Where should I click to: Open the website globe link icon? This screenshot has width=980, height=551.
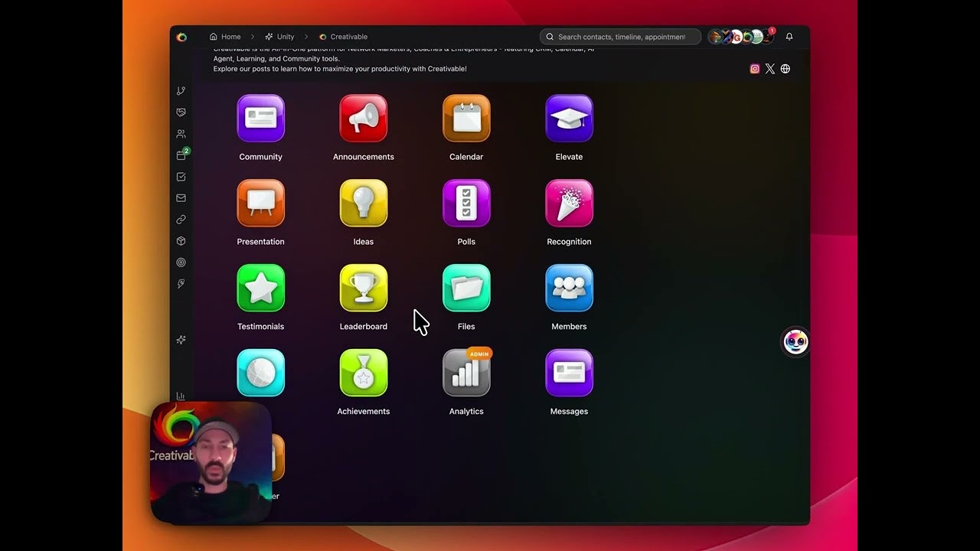point(785,69)
